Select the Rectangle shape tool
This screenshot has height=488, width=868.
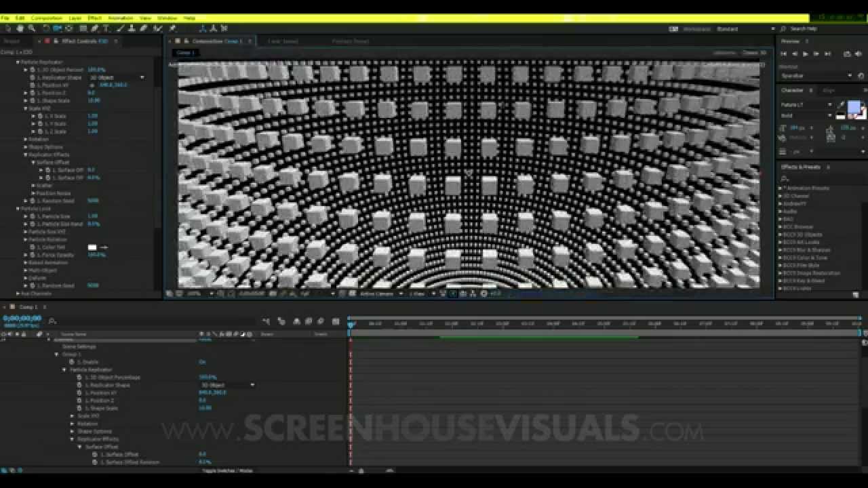(83, 28)
